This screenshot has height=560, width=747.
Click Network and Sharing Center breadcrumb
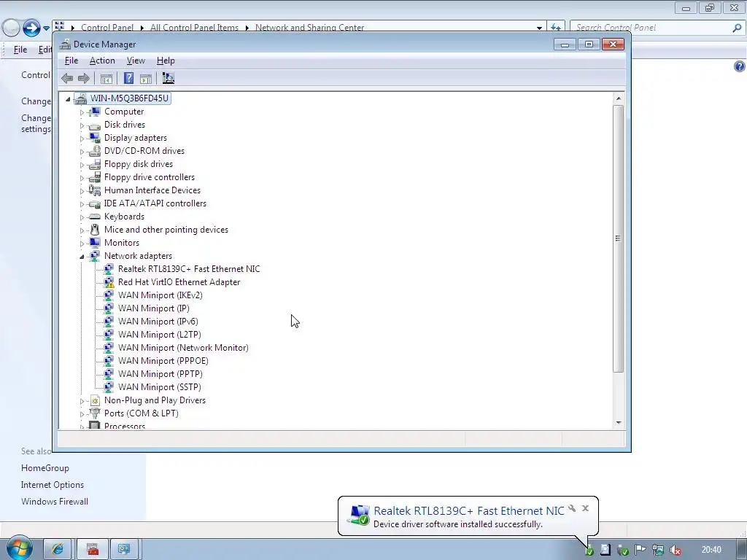[x=309, y=28]
